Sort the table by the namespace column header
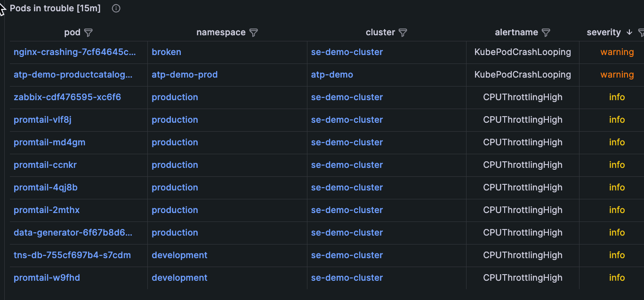Viewport: 644px width, 300px height. click(x=221, y=32)
